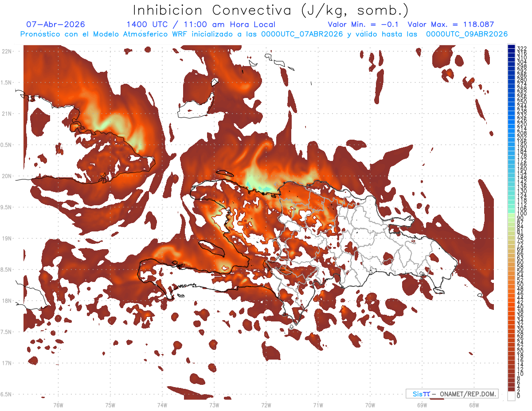The width and height of the screenshot is (532, 411).
Task: Click the 1400 UTC local time text
Action: (201, 25)
